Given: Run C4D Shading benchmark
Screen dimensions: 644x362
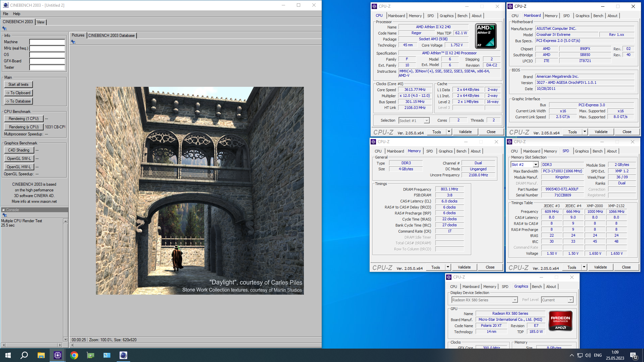Looking at the screenshot, I should point(19,150).
